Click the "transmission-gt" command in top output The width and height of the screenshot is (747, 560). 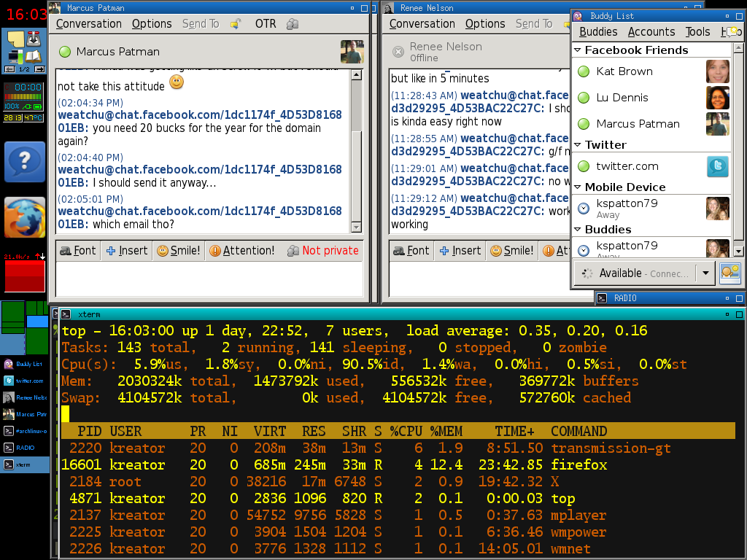(611, 448)
